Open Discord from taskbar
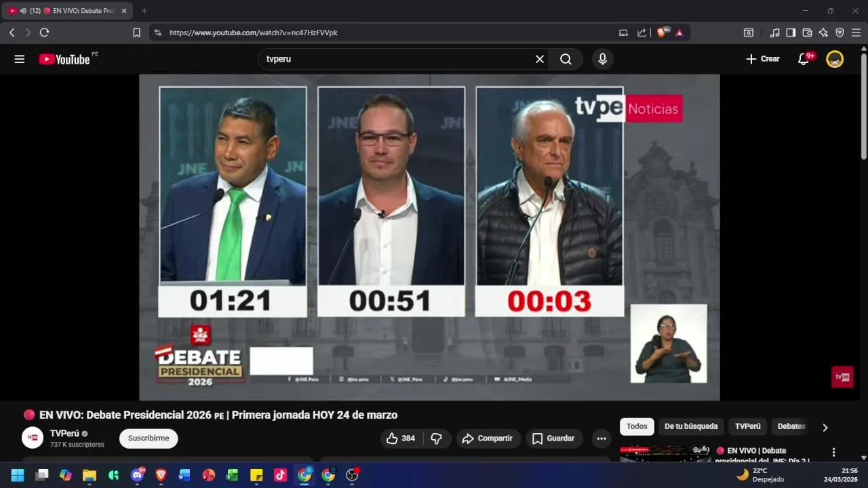Image resolution: width=868 pixels, height=488 pixels. click(x=137, y=475)
